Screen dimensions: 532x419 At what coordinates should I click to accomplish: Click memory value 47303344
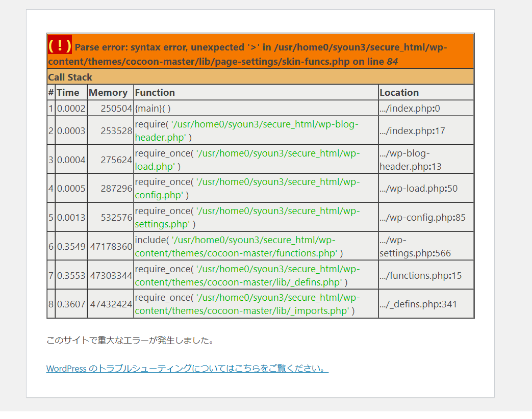coord(111,276)
